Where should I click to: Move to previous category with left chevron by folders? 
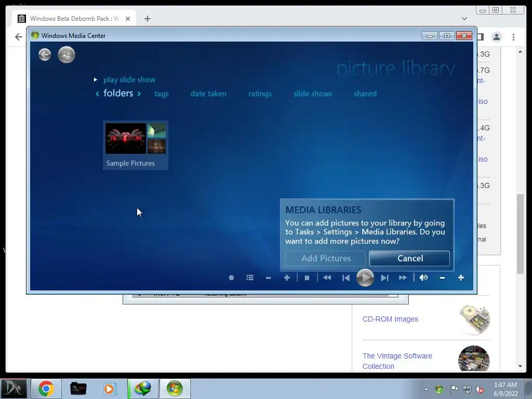click(97, 94)
